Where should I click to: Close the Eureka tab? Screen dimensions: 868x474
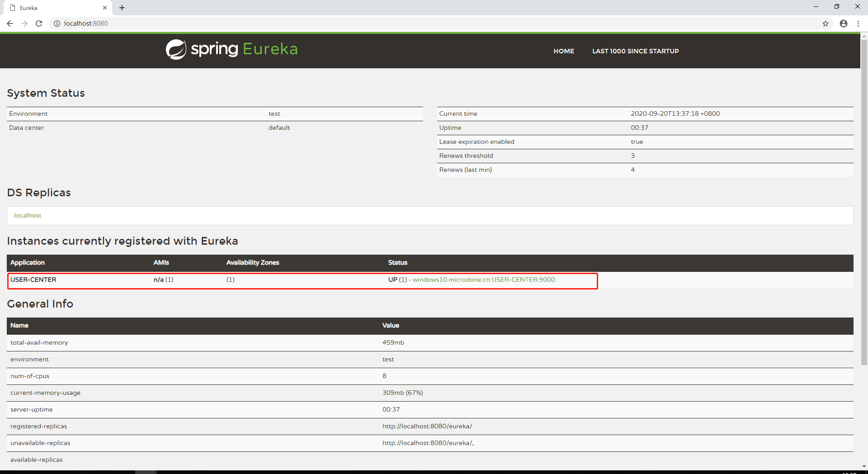[105, 8]
